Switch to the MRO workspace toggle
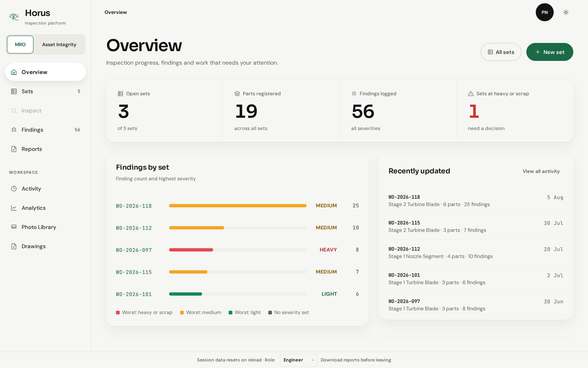The height and width of the screenshot is (368, 588). (x=20, y=45)
